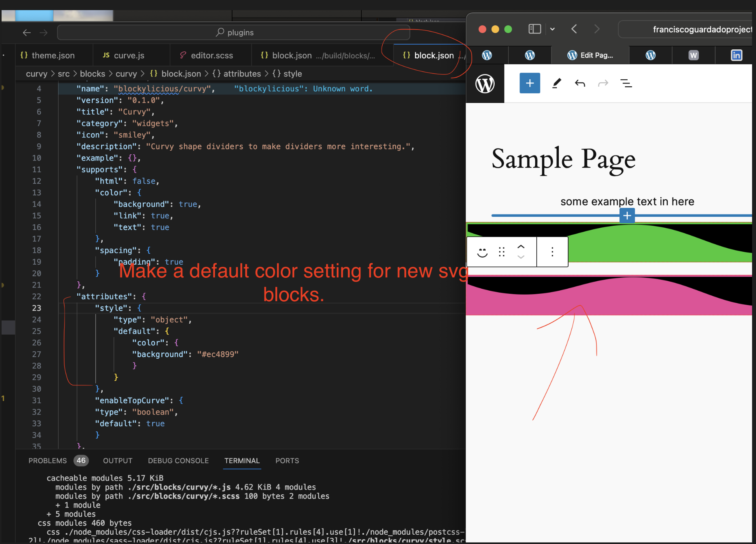Select the LinkedIn browser tab
This screenshot has height=544, width=756.
point(736,55)
